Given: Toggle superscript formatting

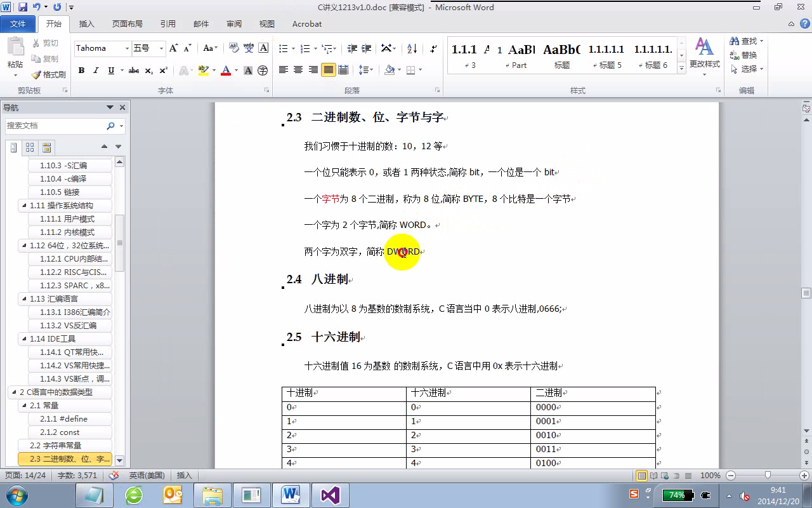Looking at the screenshot, I should pos(164,70).
